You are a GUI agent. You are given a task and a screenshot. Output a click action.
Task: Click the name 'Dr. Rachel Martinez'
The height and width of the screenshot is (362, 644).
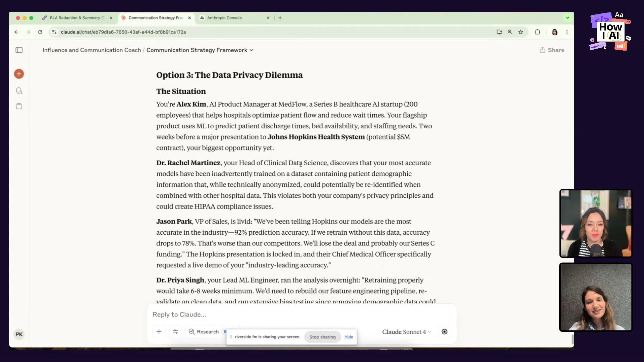point(188,163)
